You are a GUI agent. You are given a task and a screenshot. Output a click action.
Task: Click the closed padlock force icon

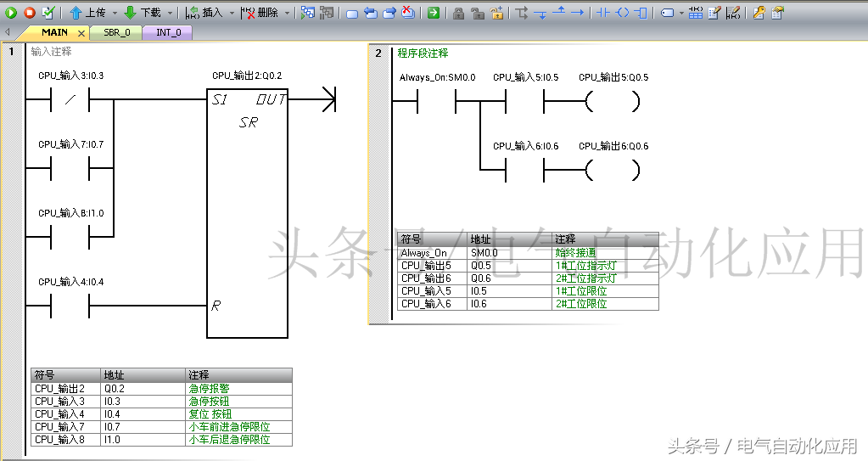click(458, 13)
